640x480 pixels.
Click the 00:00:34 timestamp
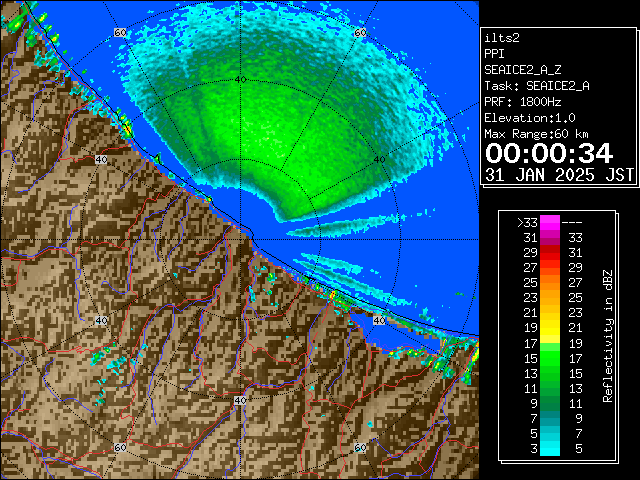[549, 153]
